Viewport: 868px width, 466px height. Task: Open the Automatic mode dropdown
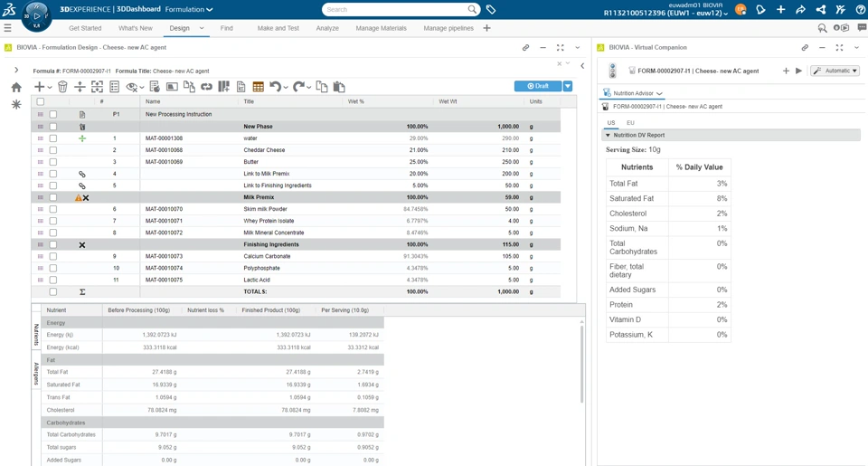coord(835,71)
